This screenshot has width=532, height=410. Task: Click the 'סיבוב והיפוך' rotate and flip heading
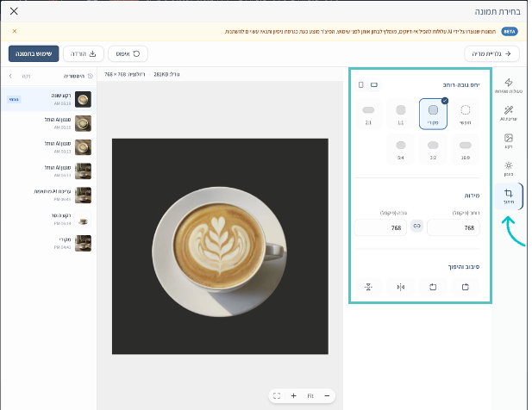[x=464, y=267]
